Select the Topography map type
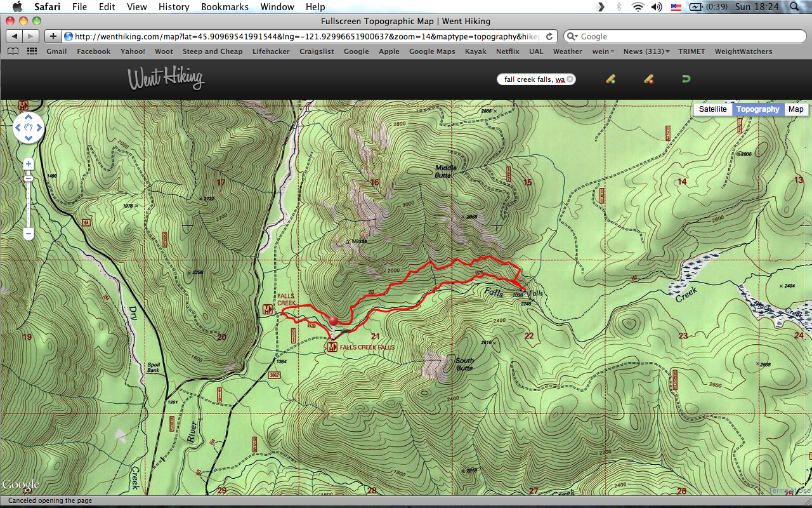 pyautogui.click(x=757, y=109)
